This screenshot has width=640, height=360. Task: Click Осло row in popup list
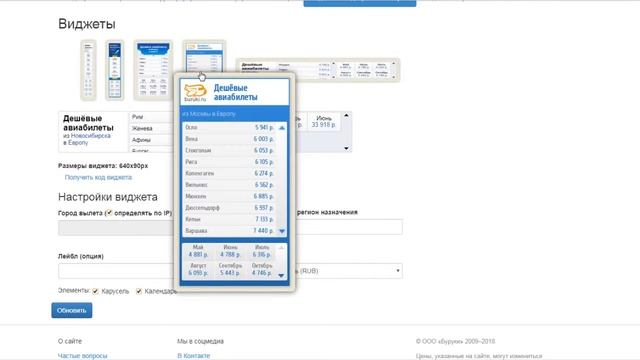[x=229, y=127]
